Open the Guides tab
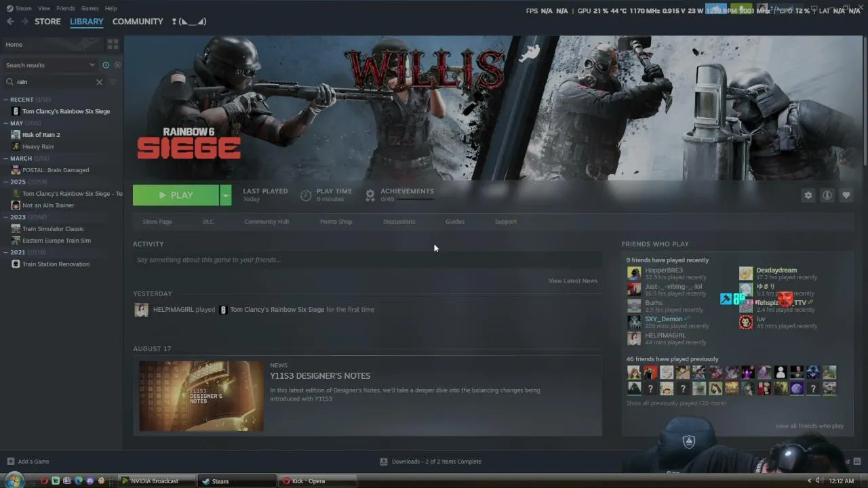 pos(455,222)
